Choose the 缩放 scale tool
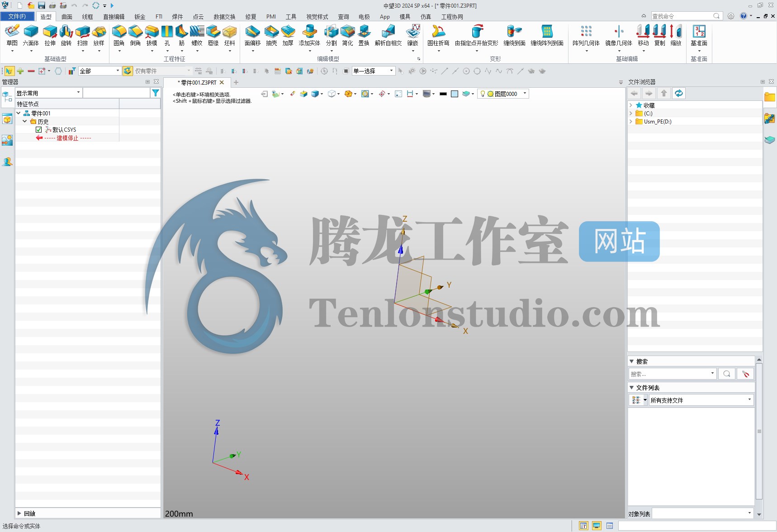The image size is (777, 532). pyautogui.click(x=676, y=35)
